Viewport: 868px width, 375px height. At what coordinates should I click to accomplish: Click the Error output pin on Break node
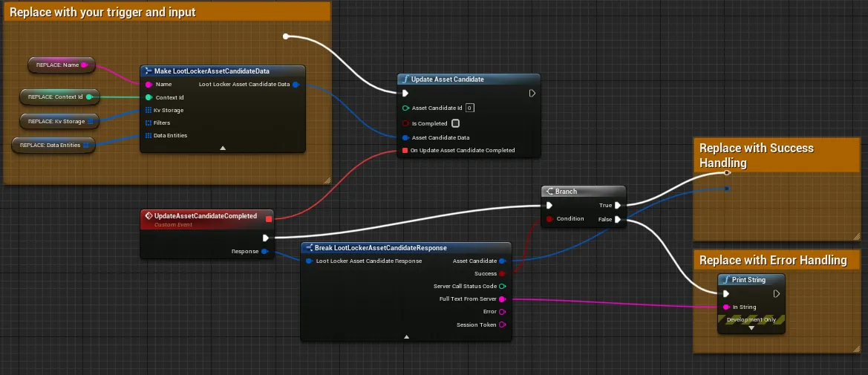tap(502, 312)
